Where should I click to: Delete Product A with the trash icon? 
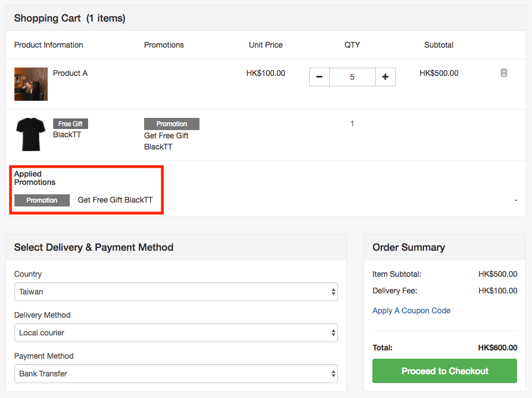[504, 73]
